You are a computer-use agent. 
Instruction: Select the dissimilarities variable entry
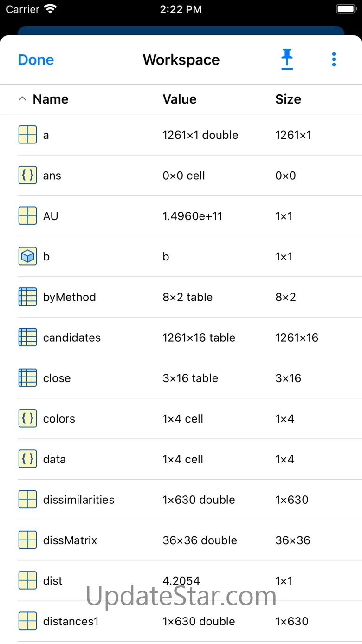tap(78, 500)
